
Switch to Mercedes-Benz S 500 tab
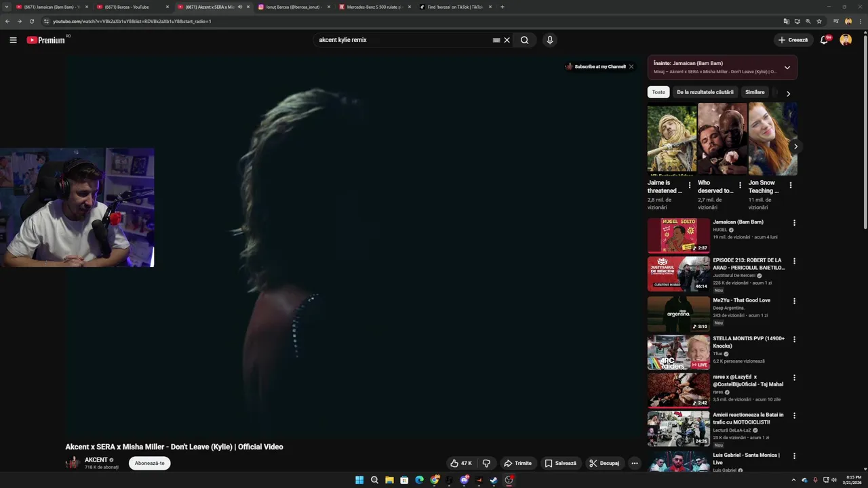[x=375, y=7]
